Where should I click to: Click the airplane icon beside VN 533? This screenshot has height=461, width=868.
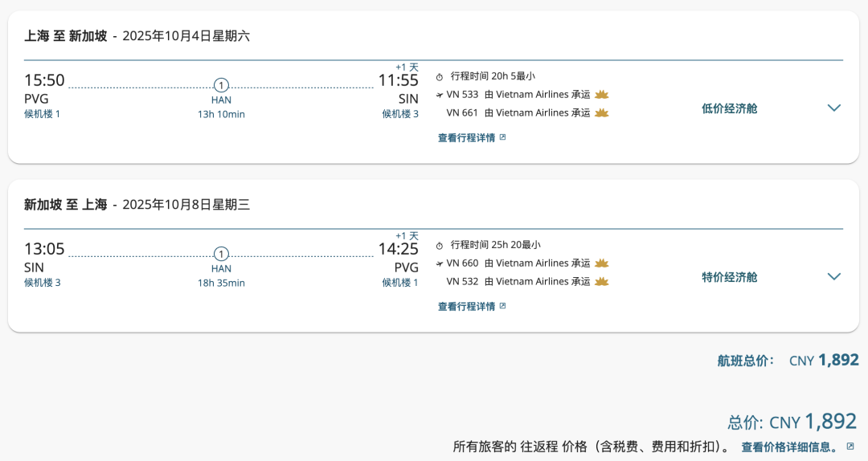(440, 96)
